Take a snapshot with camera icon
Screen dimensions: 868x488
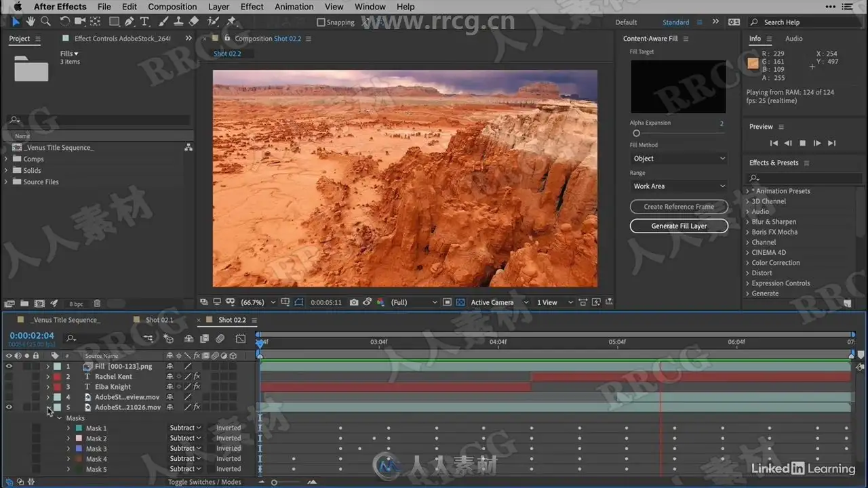point(354,302)
